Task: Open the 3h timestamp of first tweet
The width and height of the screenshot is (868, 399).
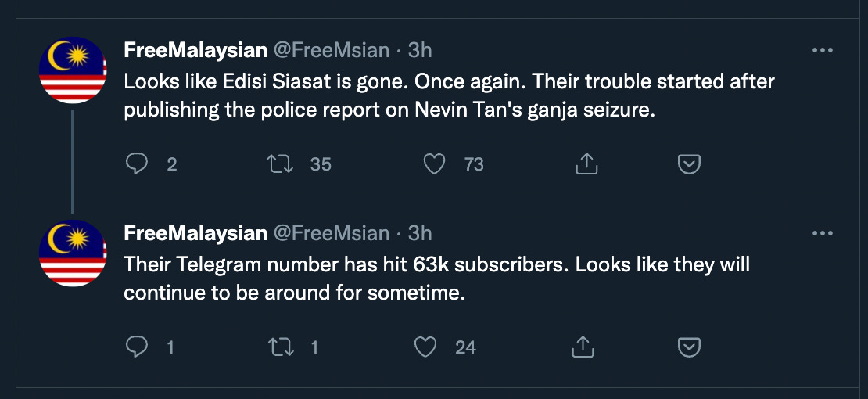Action: click(420, 50)
